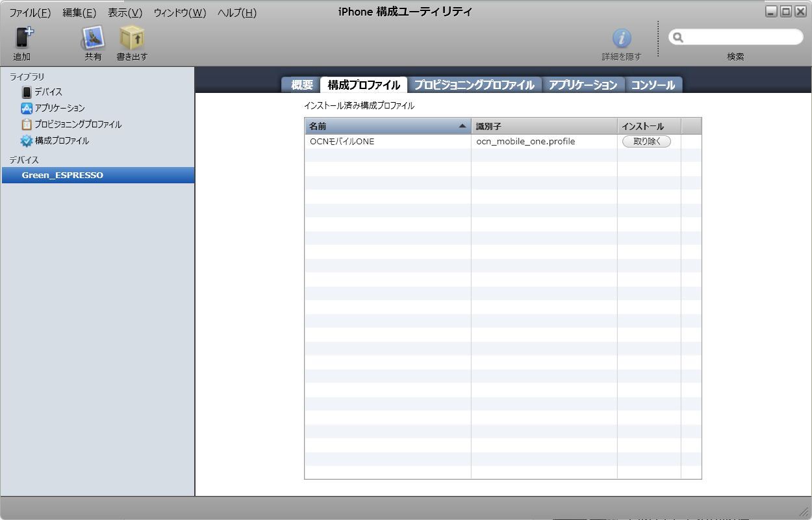Click the インストール column header
The image size is (812, 520).
click(x=649, y=126)
